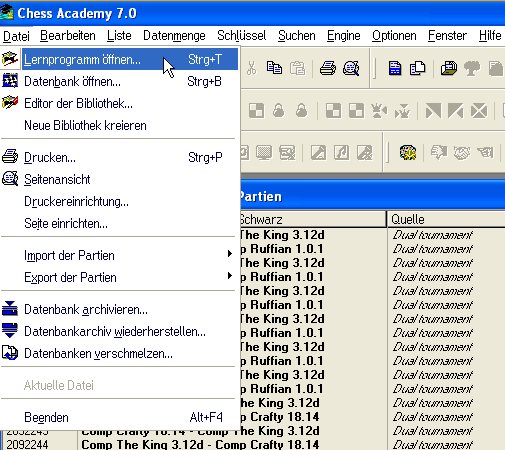The width and height of the screenshot is (505, 450).
Task: Open Editor der Bibliothek... menu entry
Action: point(119,103)
